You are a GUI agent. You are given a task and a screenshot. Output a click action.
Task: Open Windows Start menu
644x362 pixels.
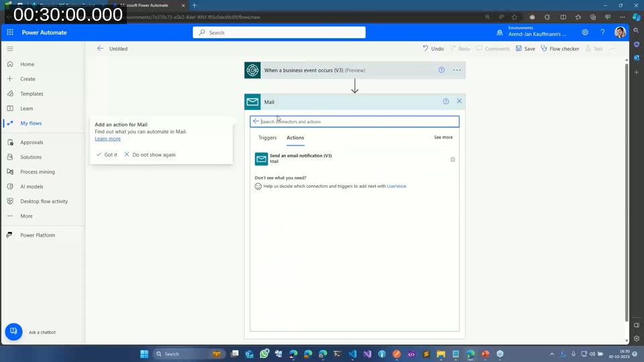(144, 354)
